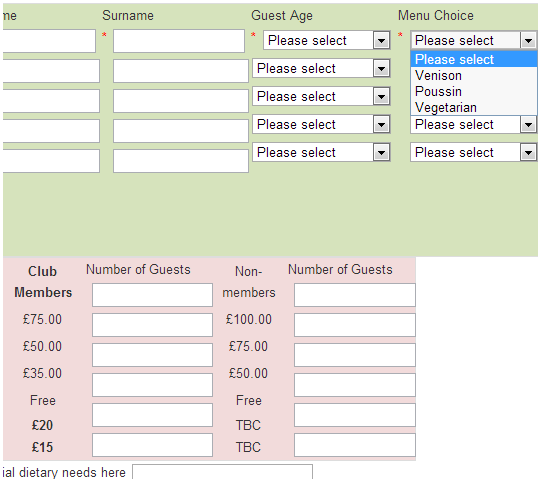
Task: Select the highlighted Please select option
Action: [x=474, y=59]
